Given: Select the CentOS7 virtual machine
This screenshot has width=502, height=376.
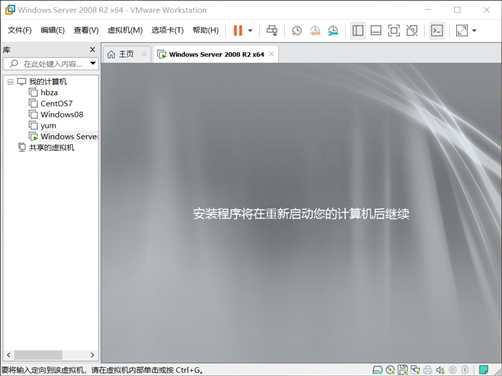Looking at the screenshot, I should [56, 103].
